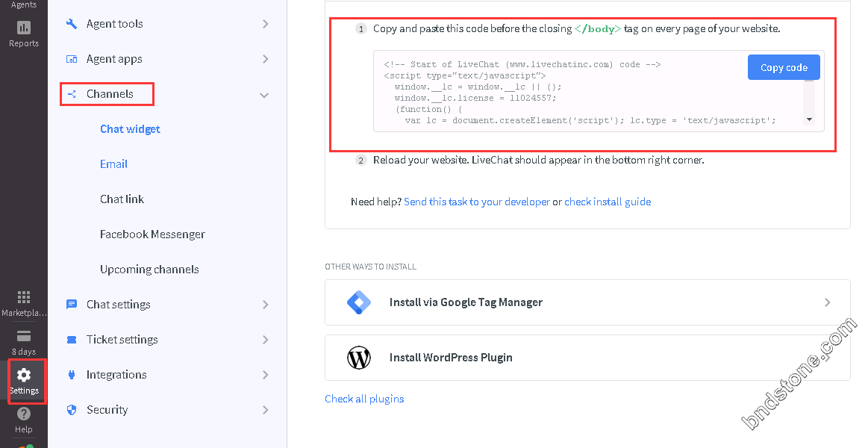Open the check install guide link
Viewport: 868px width, 448px height.
tap(608, 202)
